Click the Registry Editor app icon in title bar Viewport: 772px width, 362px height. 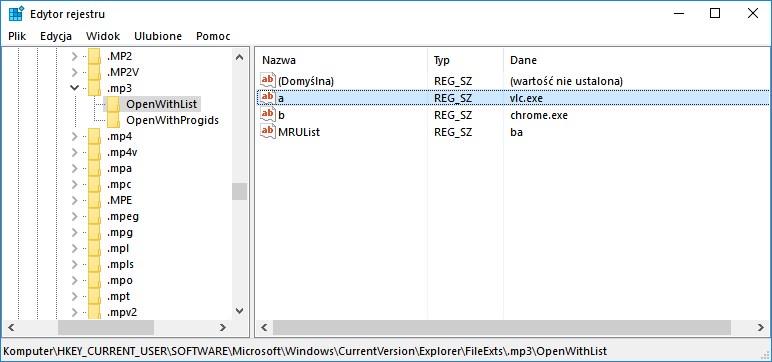16,14
